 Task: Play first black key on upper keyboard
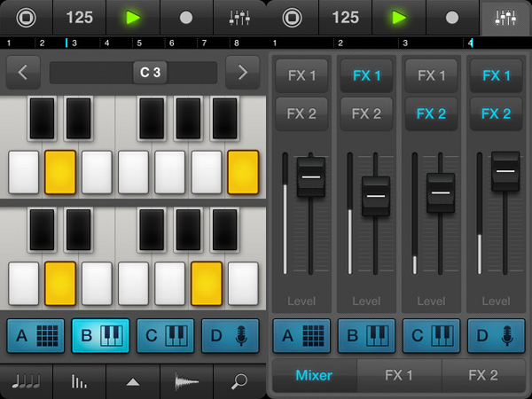tap(42, 119)
